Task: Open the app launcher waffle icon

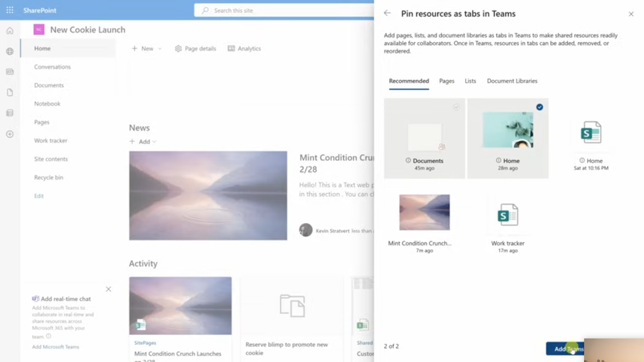Action: pos(10,10)
